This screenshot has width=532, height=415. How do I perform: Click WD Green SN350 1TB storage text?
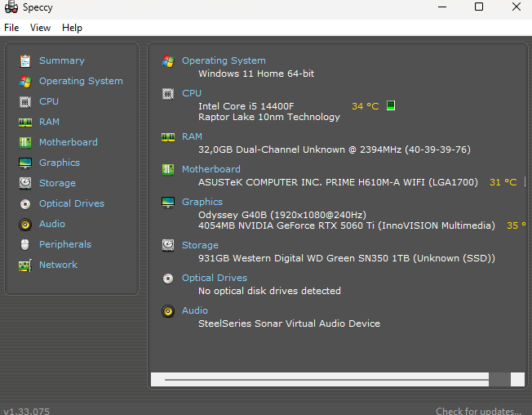coord(347,258)
